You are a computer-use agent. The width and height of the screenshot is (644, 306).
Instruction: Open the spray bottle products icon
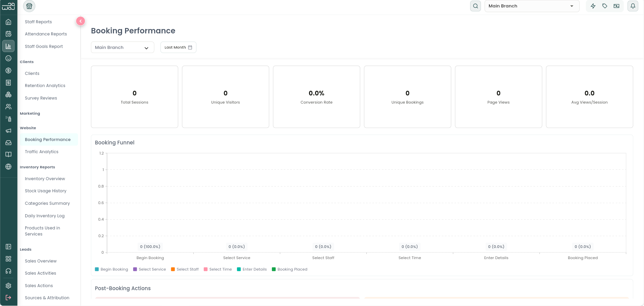click(x=8, y=119)
